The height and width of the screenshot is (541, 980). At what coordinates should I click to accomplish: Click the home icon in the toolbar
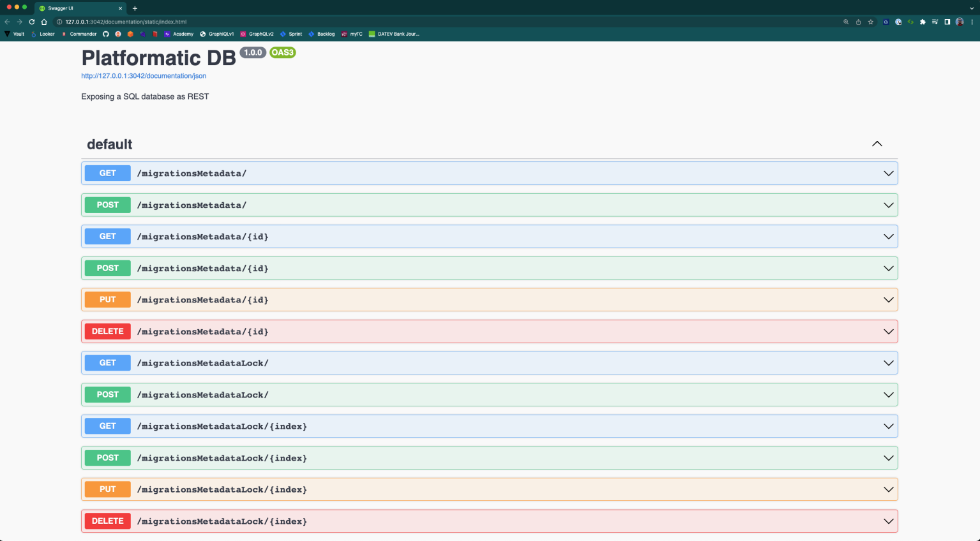coord(43,21)
